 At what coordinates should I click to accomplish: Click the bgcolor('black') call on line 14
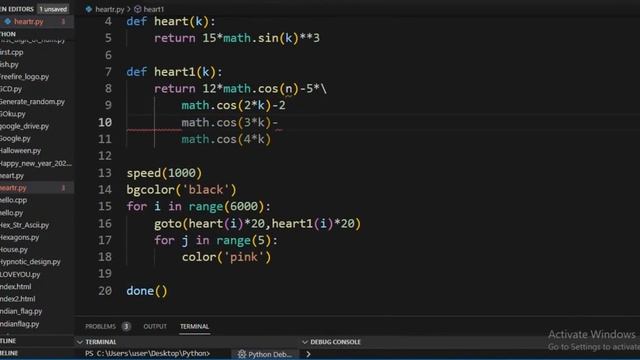click(x=181, y=190)
